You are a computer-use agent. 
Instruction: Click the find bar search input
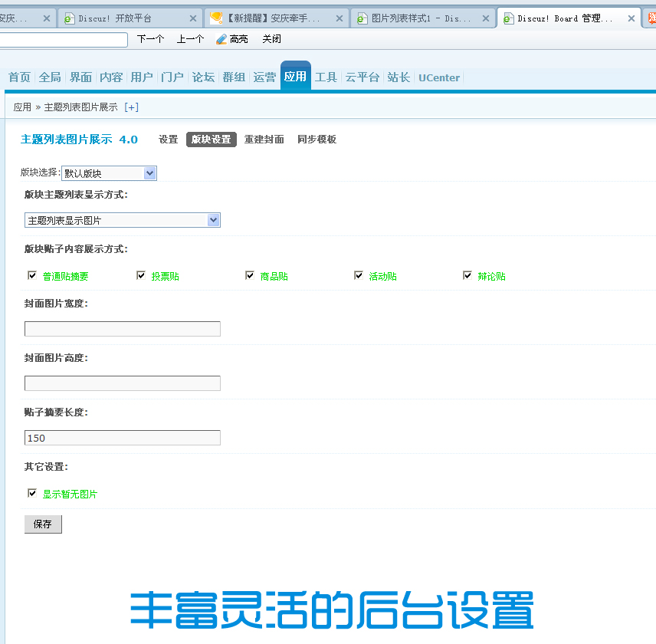pos(63,40)
